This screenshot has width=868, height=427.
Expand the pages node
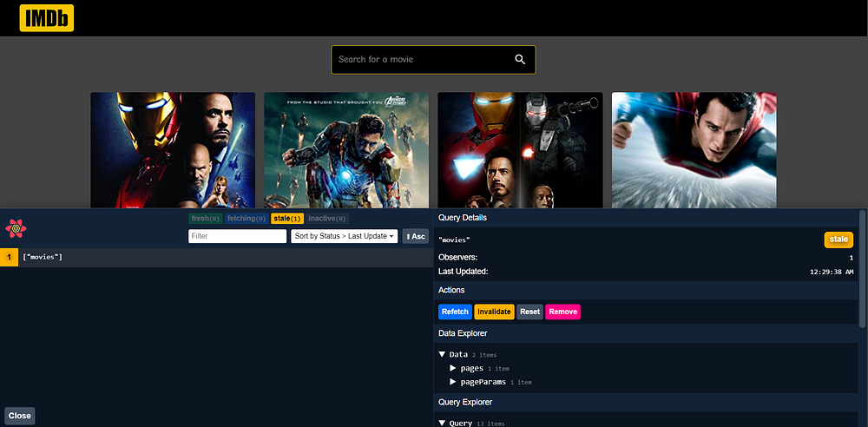pyautogui.click(x=453, y=368)
